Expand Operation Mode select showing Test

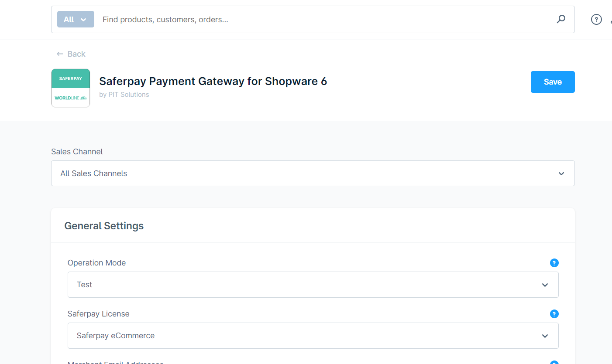coord(313,285)
